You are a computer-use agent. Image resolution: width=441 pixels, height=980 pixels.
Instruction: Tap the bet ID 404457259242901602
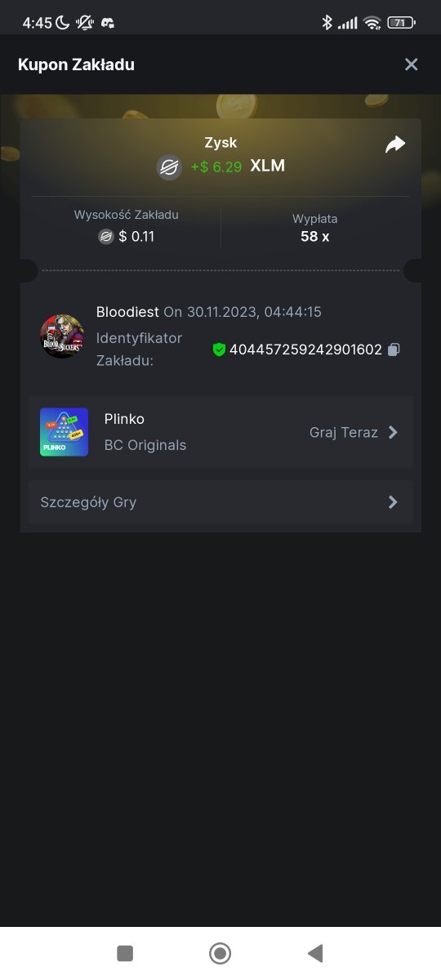click(x=305, y=350)
